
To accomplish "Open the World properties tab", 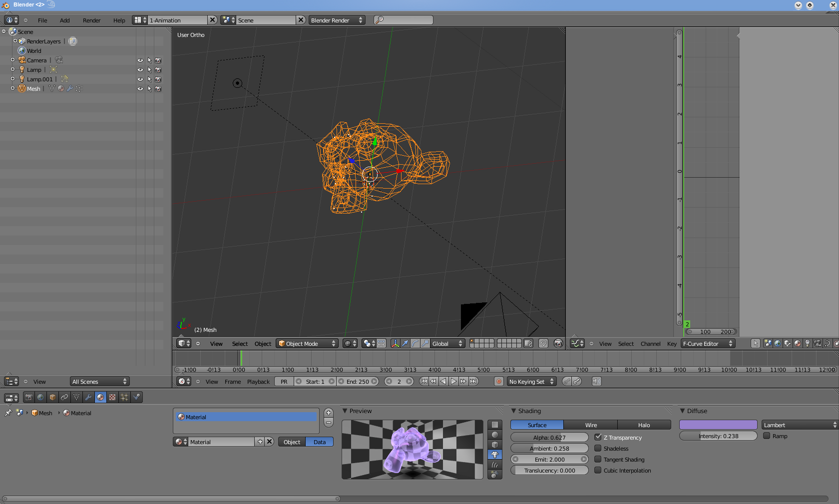I will pyautogui.click(x=40, y=397).
